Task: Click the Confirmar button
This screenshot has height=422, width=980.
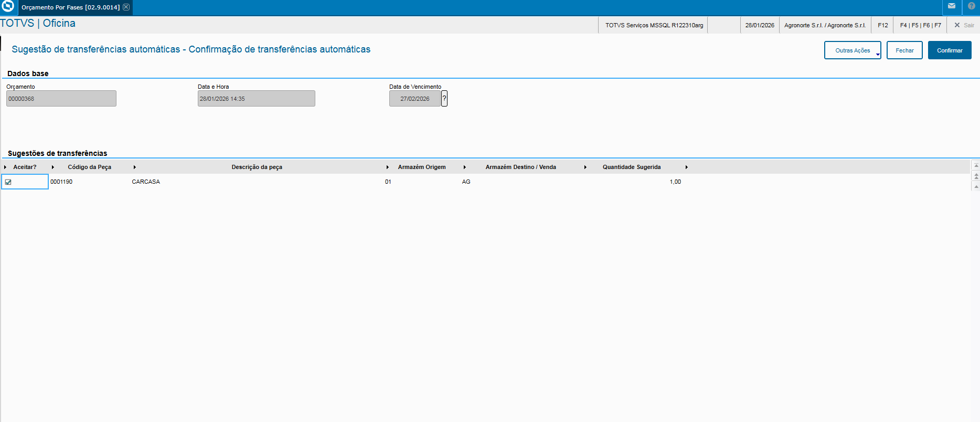Action: pyautogui.click(x=950, y=50)
